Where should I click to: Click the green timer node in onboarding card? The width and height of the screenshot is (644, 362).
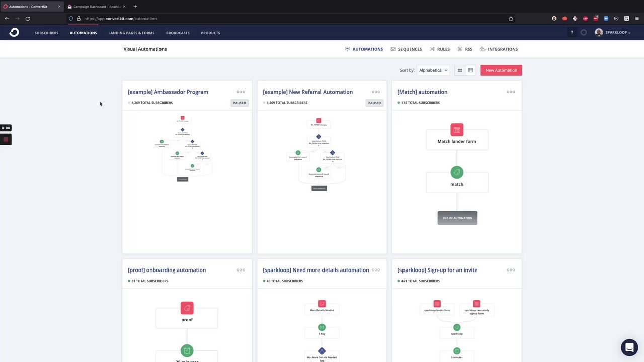(x=187, y=350)
